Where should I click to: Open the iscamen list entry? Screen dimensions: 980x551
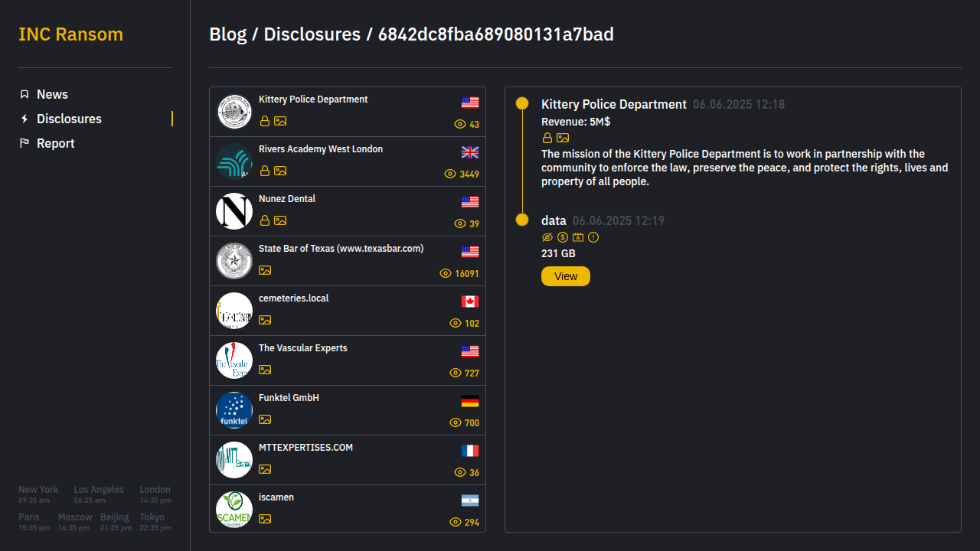click(348, 509)
